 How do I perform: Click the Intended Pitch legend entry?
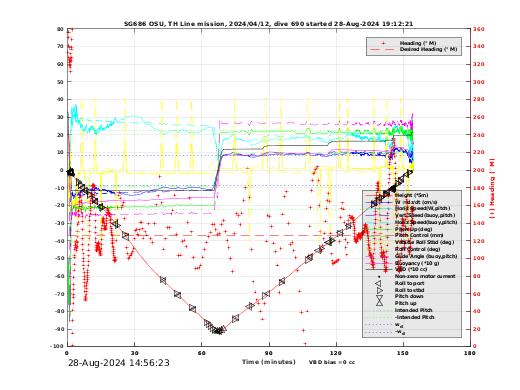tap(412, 310)
